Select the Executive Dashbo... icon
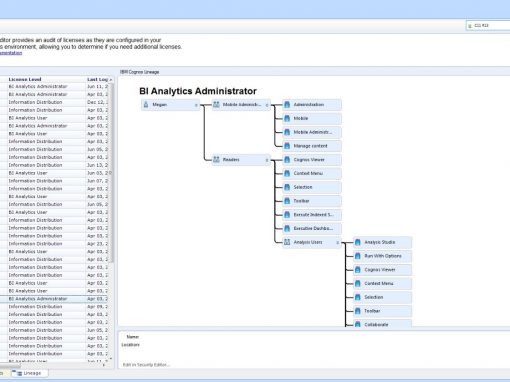Image resolution: width=510 pixels, height=382 pixels. (x=287, y=229)
